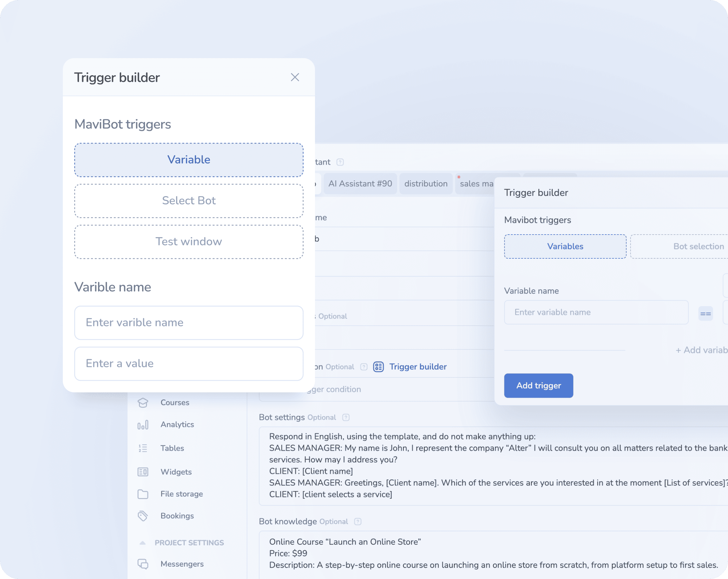Open Courses via its graduation cap icon

(143, 403)
